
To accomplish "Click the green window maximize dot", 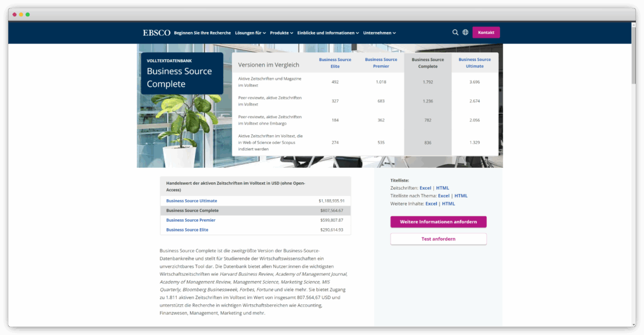I will [x=28, y=14].
